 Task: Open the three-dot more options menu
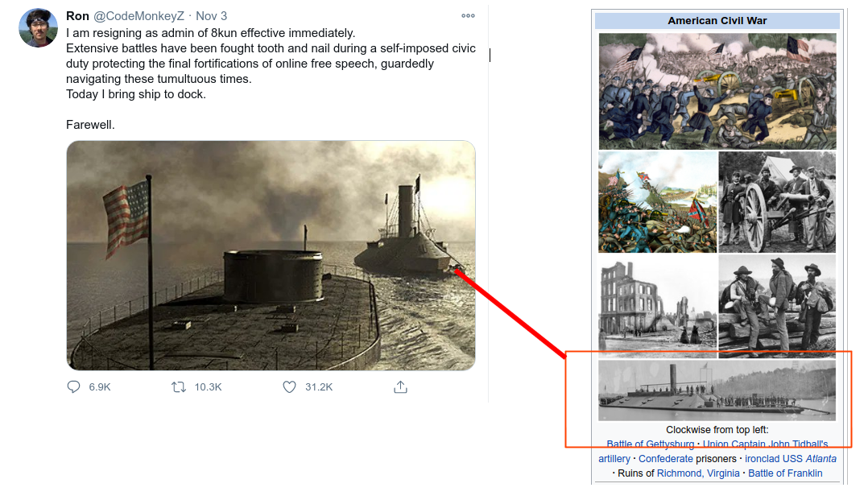pos(469,15)
